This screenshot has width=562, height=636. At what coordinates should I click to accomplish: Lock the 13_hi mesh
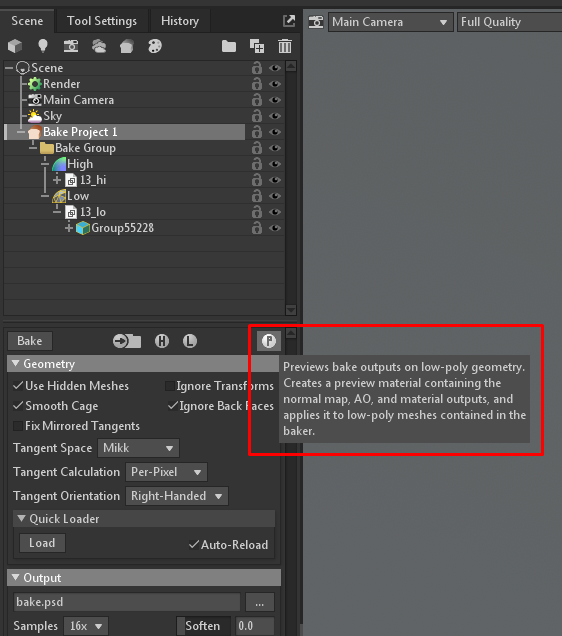pos(257,180)
